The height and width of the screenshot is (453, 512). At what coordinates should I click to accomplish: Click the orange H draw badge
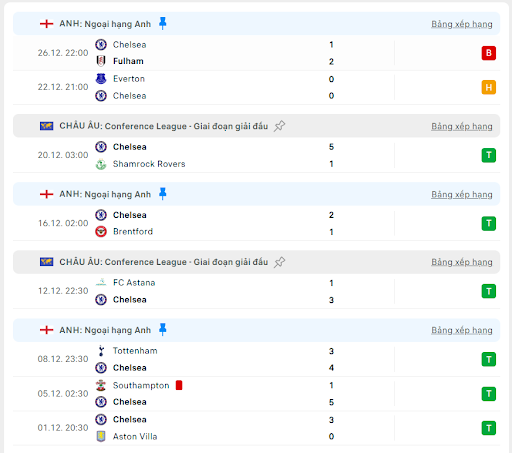[x=489, y=87]
